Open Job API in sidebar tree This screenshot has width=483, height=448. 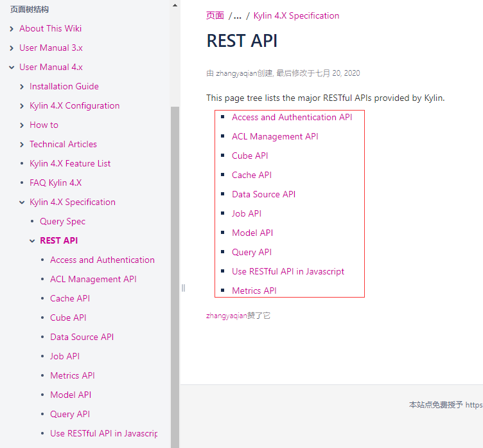pyautogui.click(x=65, y=356)
